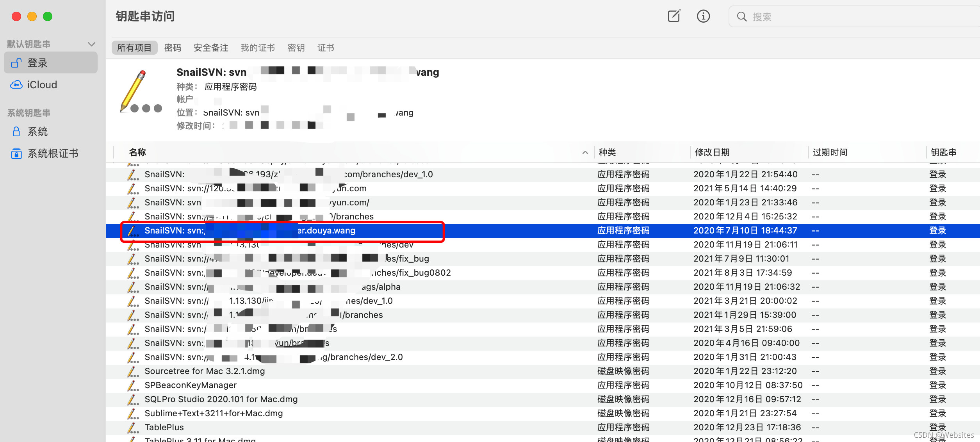Select the SPBeaconKeyManager keychain item
The height and width of the screenshot is (442, 980).
coord(191,385)
